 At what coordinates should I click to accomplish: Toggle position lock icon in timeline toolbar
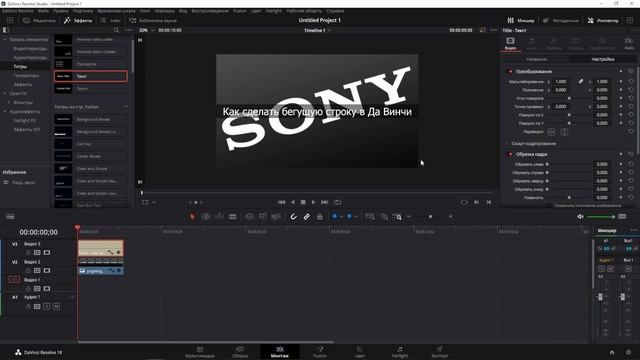(320, 216)
